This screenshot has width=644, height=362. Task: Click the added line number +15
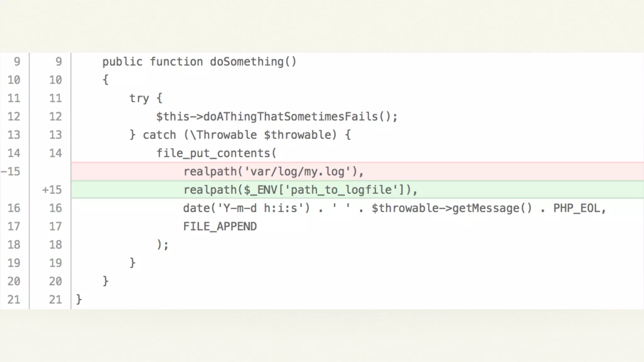(52, 190)
